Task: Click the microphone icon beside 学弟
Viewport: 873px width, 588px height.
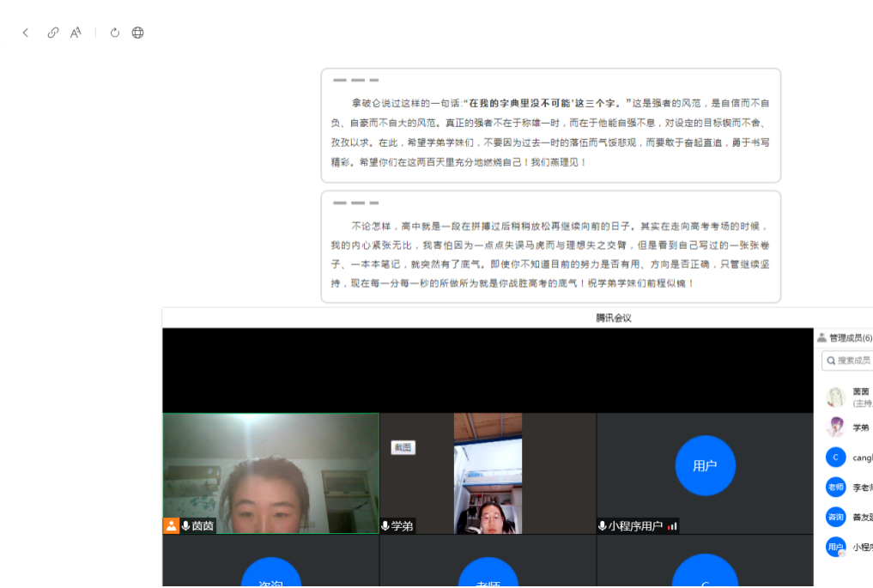Action: 385,525
